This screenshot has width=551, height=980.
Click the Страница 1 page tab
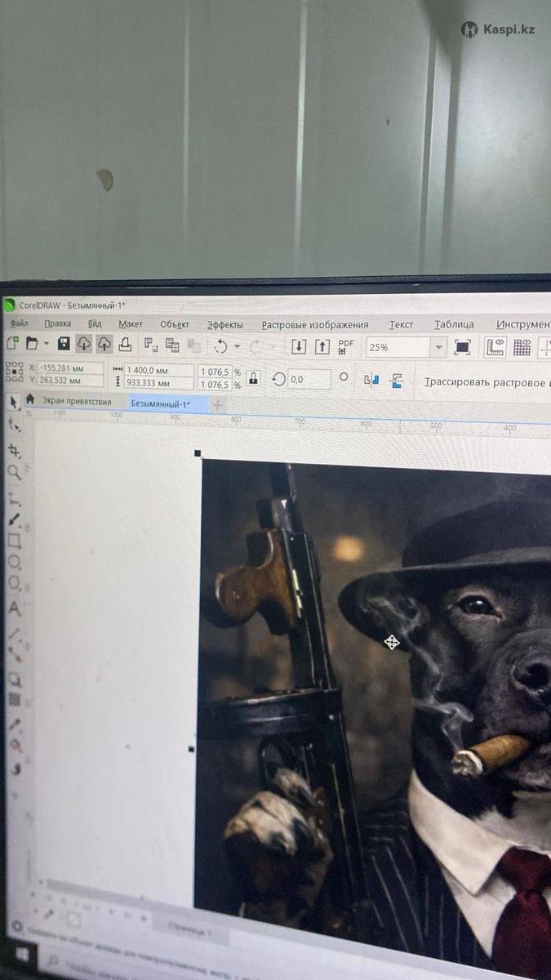coord(189,931)
